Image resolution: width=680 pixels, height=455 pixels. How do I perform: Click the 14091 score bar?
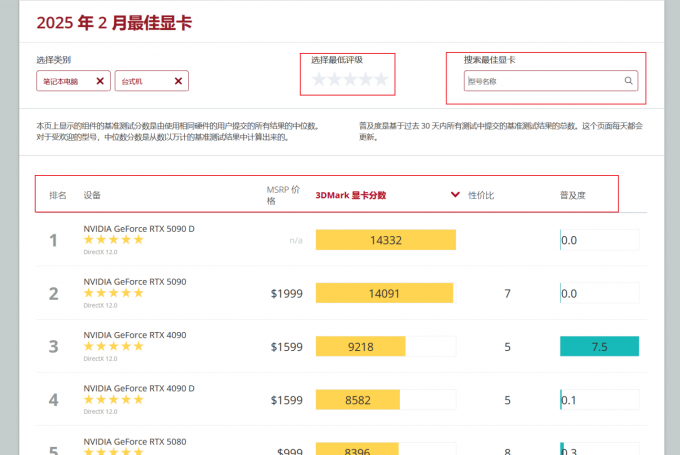tap(384, 293)
